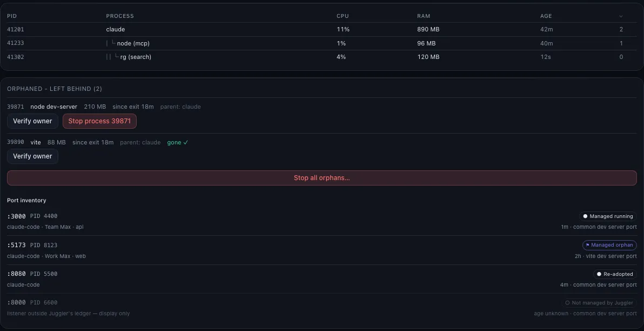Click the Port inventory heading

tap(26, 200)
